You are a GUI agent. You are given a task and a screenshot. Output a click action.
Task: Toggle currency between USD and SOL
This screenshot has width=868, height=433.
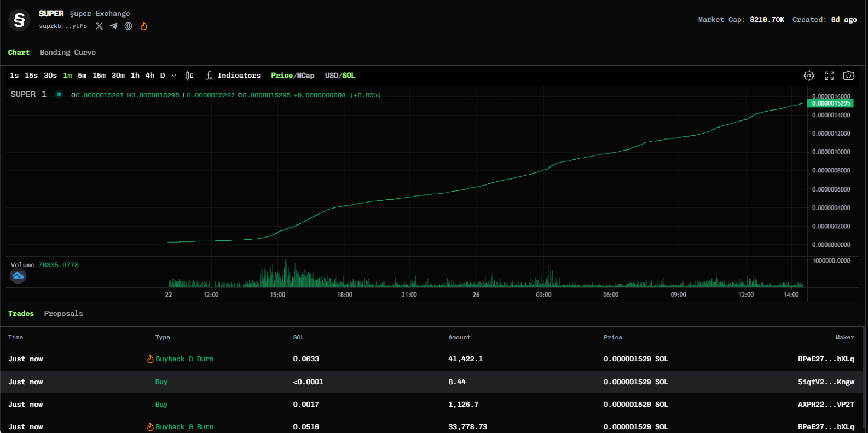[x=340, y=76]
